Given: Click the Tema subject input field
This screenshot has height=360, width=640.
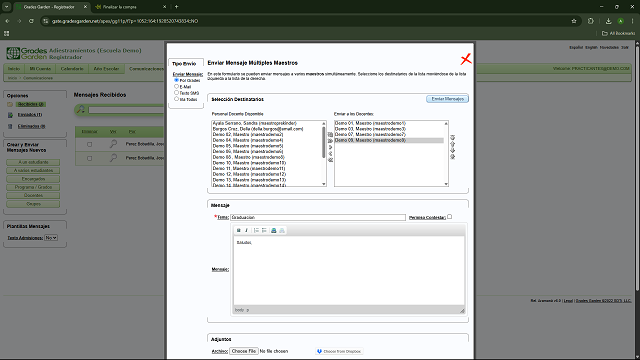Looking at the screenshot, I should click(x=318, y=218).
